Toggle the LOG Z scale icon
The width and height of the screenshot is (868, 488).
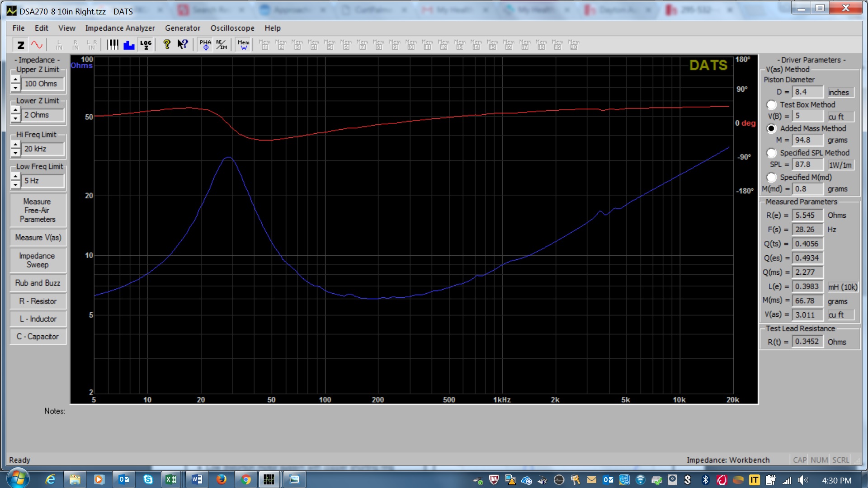[146, 45]
